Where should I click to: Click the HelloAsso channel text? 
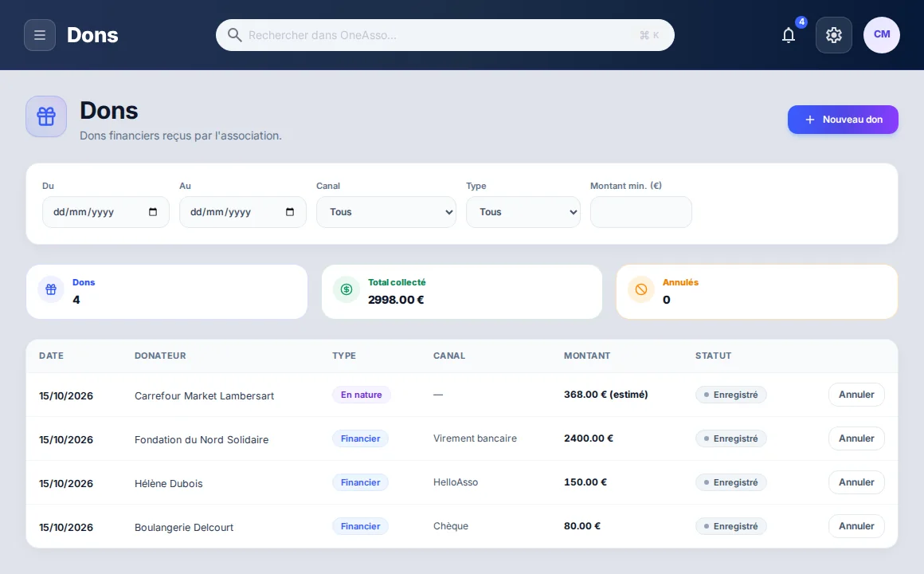tap(456, 482)
